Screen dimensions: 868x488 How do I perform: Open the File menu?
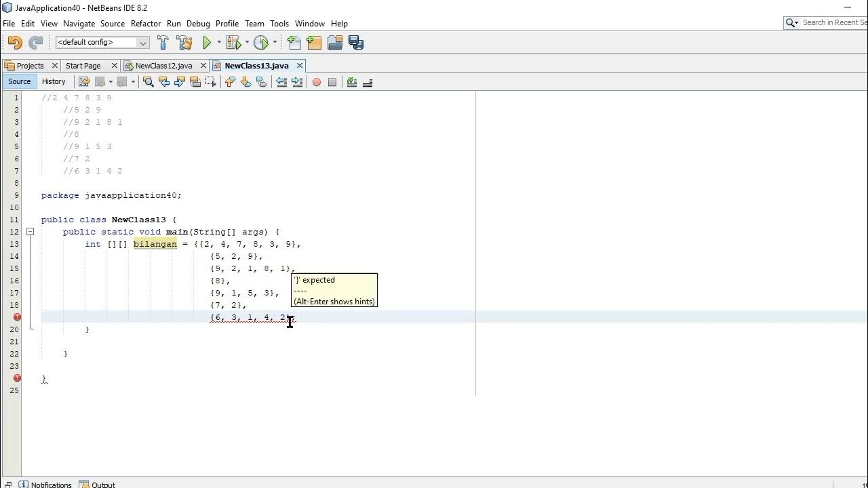pyautogui.click(x=9, y=23)
